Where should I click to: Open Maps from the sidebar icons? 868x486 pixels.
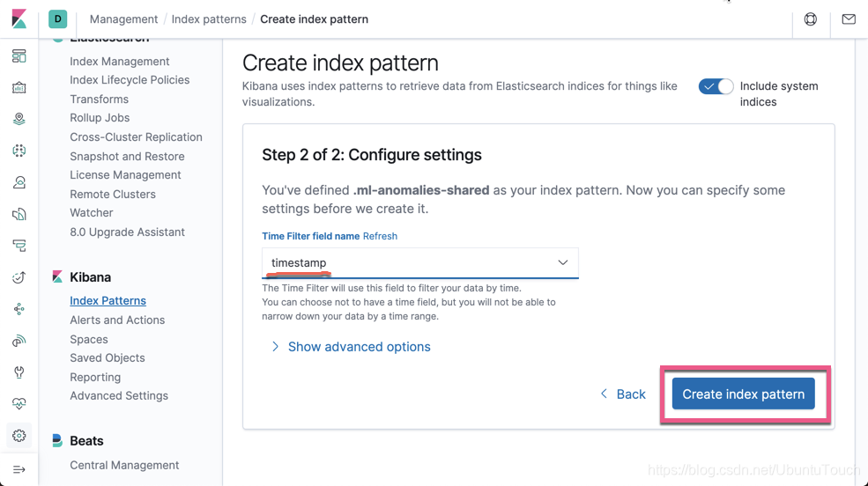tap(19, 120)
